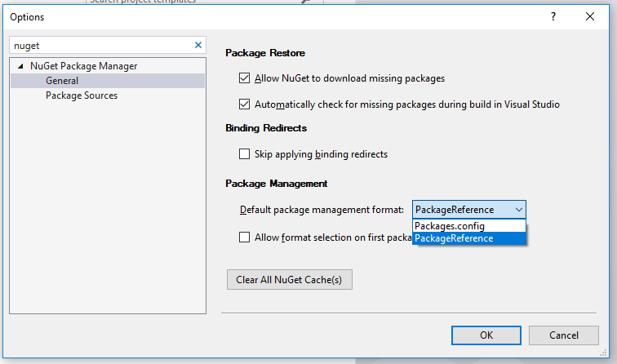Select the NuGet Package Manager tree node

point(83,66)
